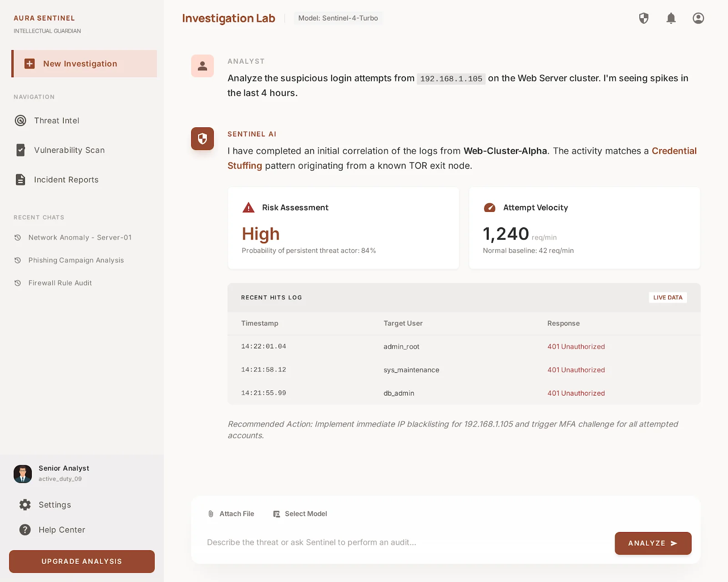Screen dimensions: 728x582
Task: Open the user account profile icon
Action: pyautogui.click(x=698, y=18)
